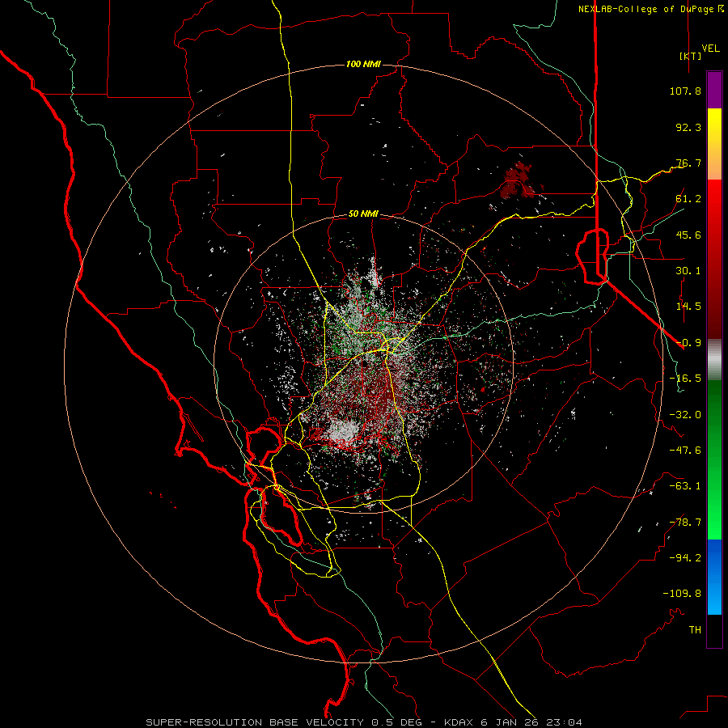
Task: Click the TH threshold legend label
Action: pos(695,630)
